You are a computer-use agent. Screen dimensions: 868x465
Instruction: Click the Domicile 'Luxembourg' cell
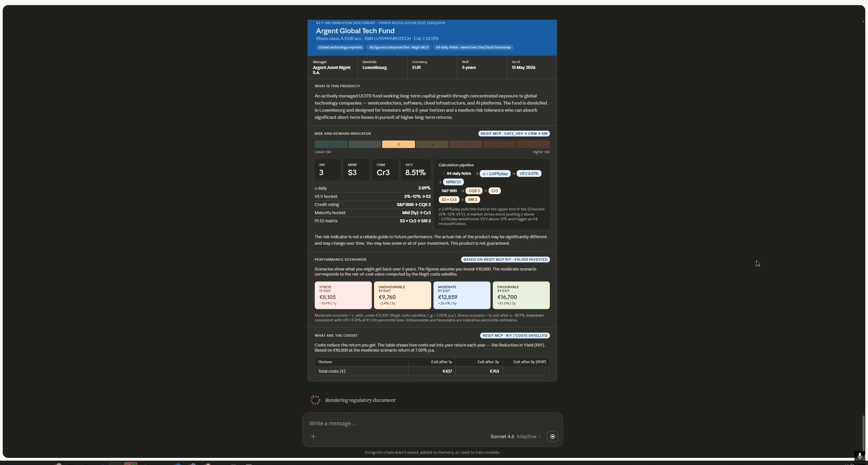pyautogui.click(x=382, y=68)
